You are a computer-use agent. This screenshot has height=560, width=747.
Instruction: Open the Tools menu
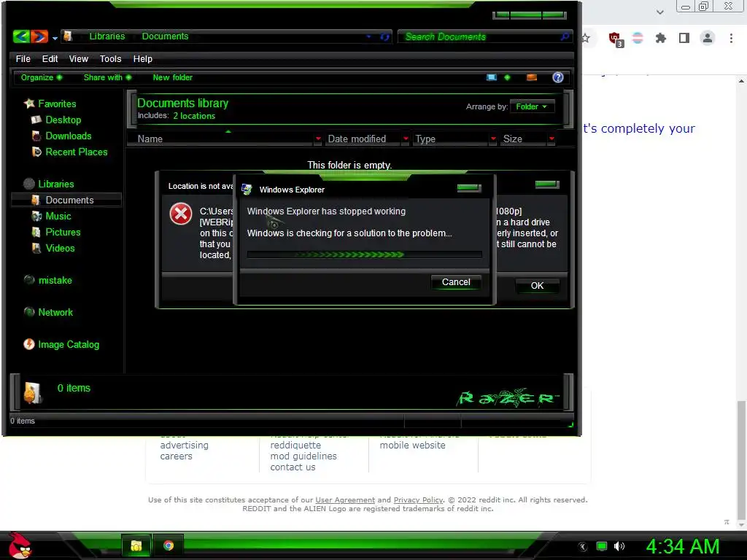[x=111, y=58]
